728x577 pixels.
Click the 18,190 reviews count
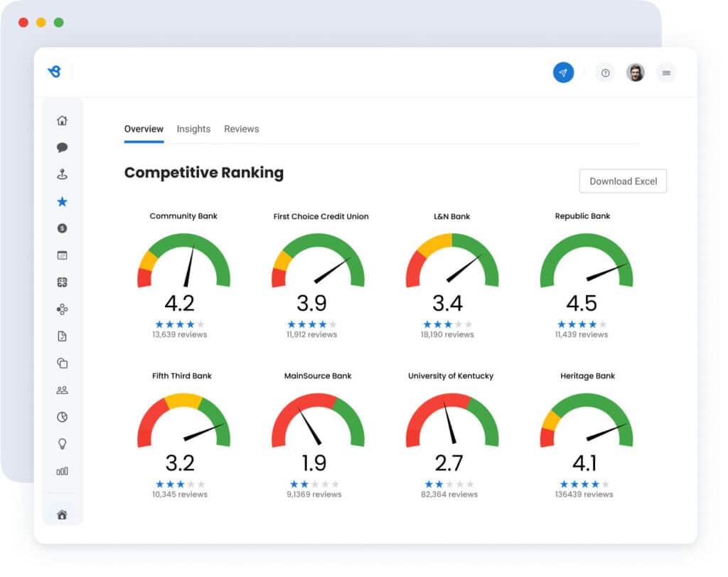[x=448, y=334]
